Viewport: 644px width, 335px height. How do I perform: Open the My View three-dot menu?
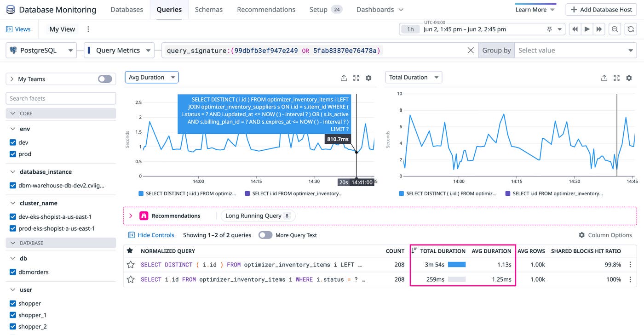88,29
